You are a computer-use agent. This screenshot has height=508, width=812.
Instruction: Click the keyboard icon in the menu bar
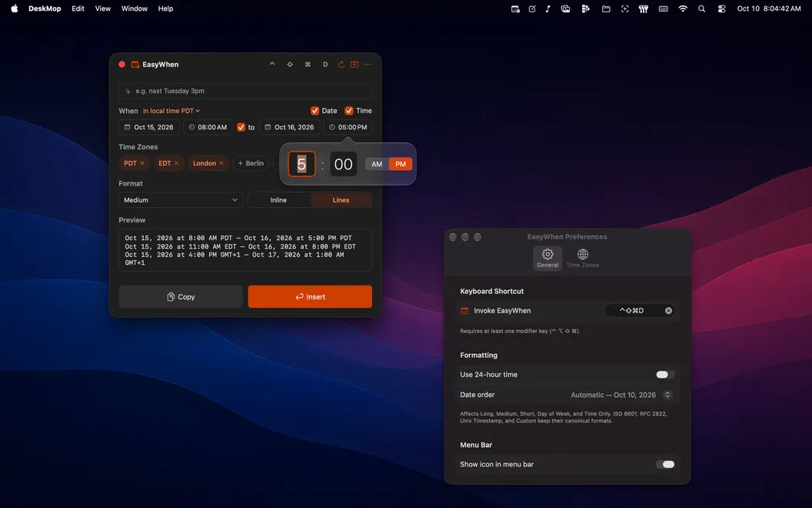coord(663,8)
